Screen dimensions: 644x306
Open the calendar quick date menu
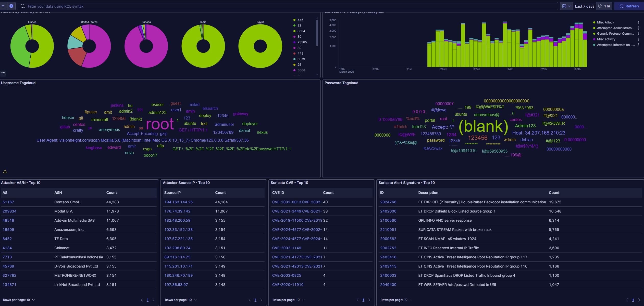coord(566,6)
